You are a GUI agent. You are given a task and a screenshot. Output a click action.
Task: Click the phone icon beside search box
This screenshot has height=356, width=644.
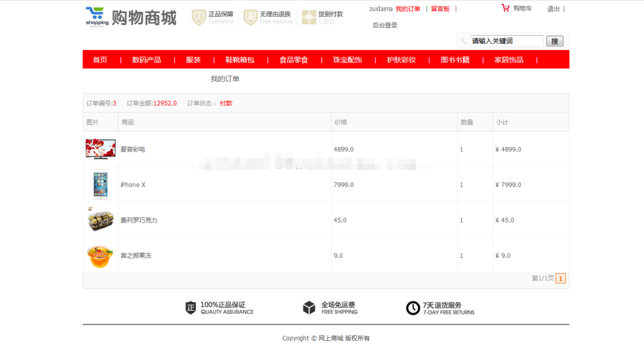(464, 41)
